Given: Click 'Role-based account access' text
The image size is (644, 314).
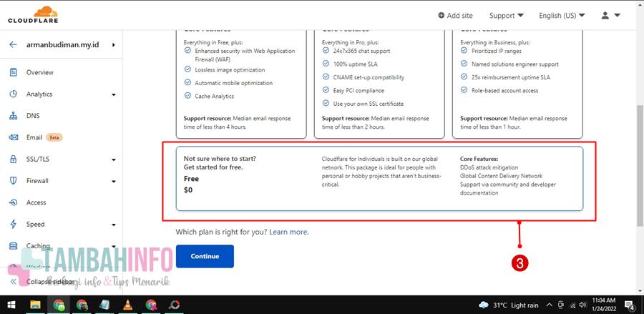Looking at the screenshot, I should (x=504, y=90).
